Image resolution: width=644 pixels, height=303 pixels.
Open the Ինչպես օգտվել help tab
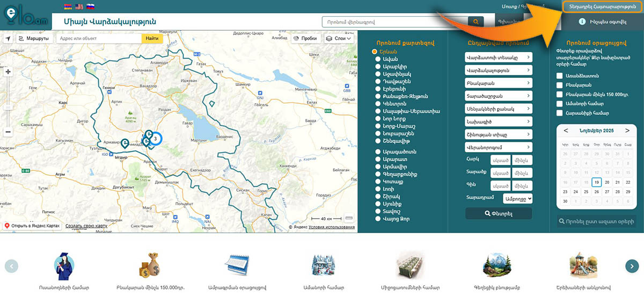(602, 21)
